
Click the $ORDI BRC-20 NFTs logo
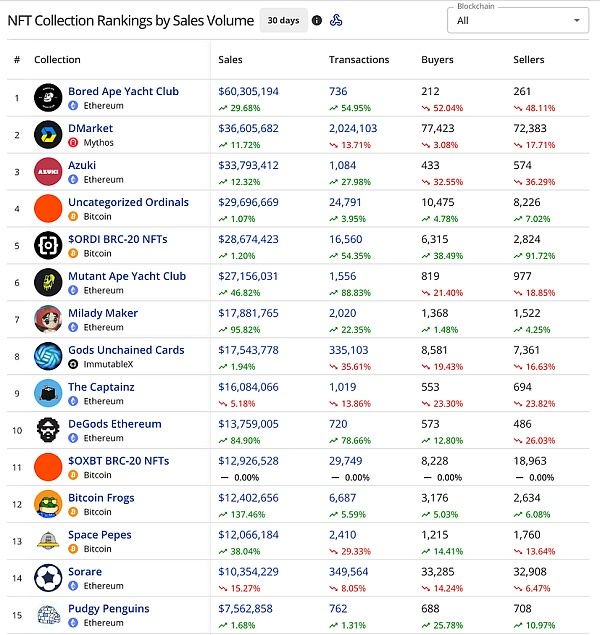click(x=48, y=245)
